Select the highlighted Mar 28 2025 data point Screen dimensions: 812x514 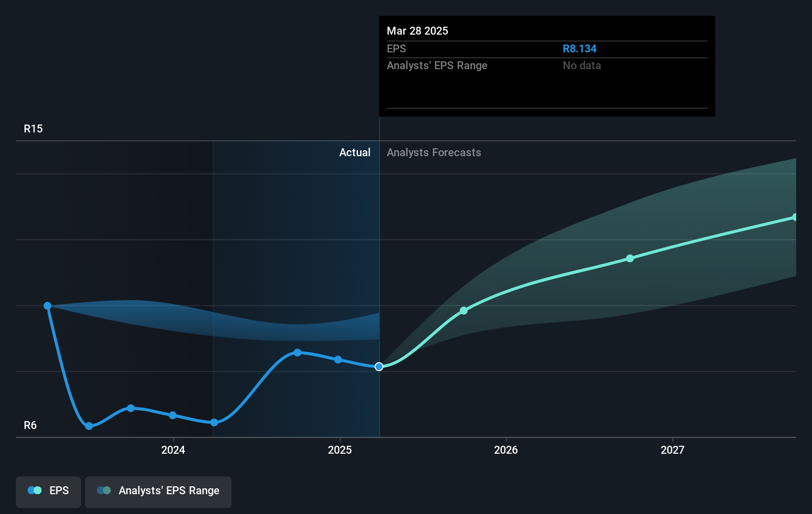[x=379, y=366]
